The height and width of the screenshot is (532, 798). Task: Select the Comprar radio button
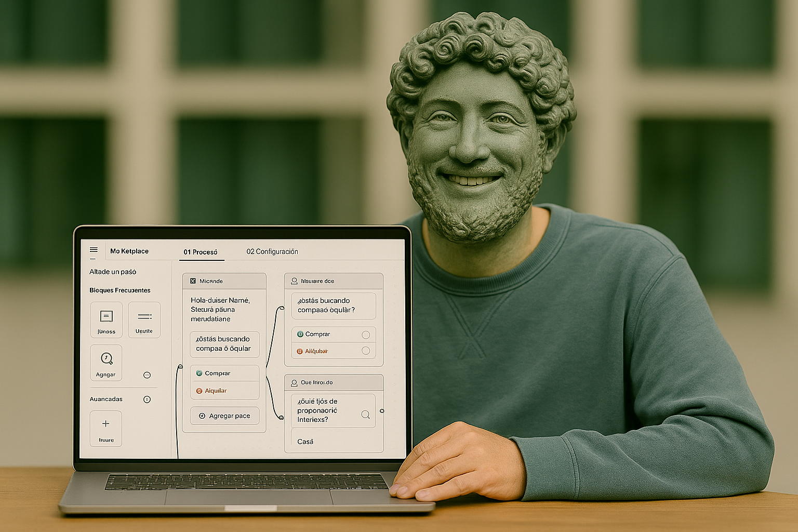point(366,335)
